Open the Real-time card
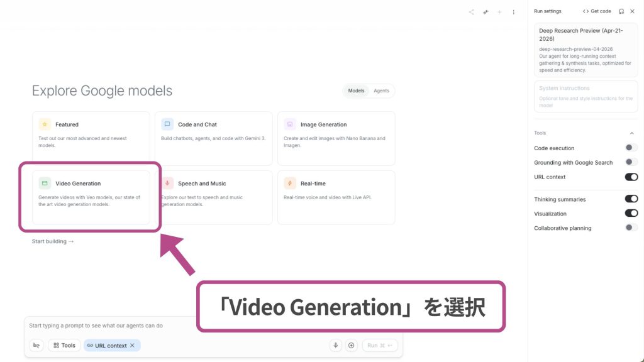The height and width of the screenshot is (362, 644). click(x=336, y=197)
